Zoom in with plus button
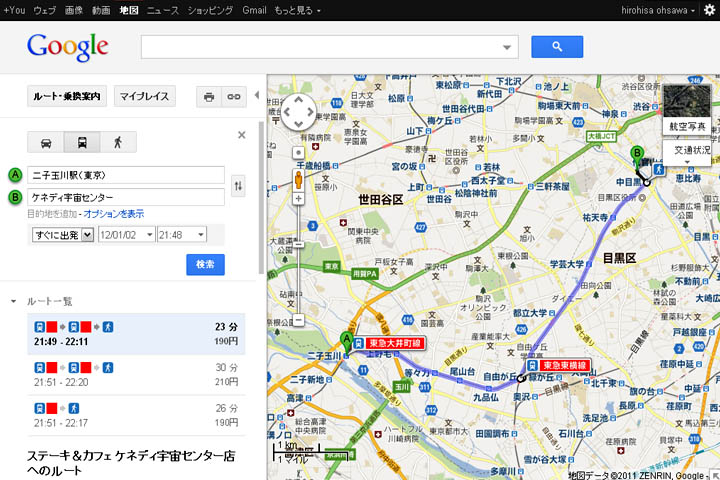This screenshot has height=480, width=720. coord(298,199)
